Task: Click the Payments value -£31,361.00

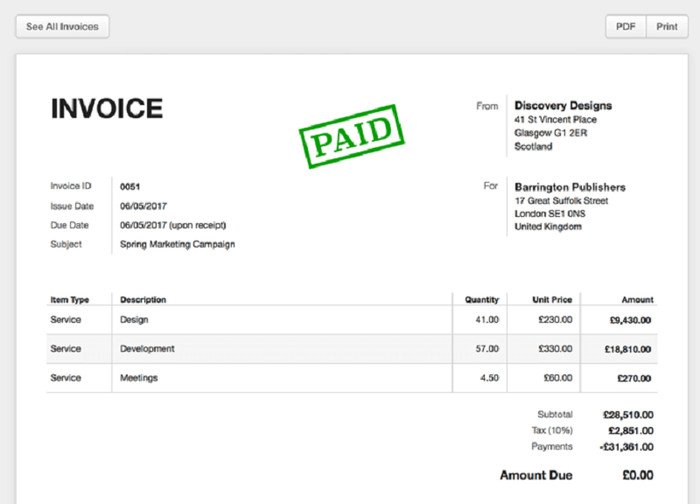Action: coord(626,447)
